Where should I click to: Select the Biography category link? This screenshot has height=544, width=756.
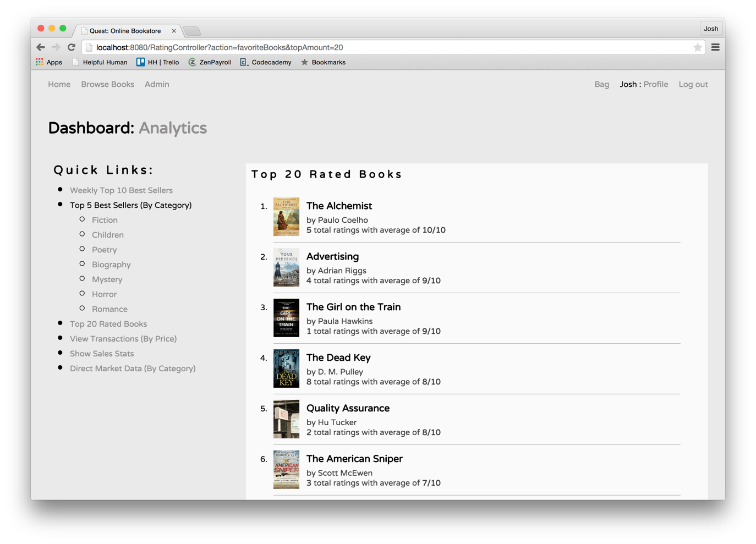click(x=111, y=265)
